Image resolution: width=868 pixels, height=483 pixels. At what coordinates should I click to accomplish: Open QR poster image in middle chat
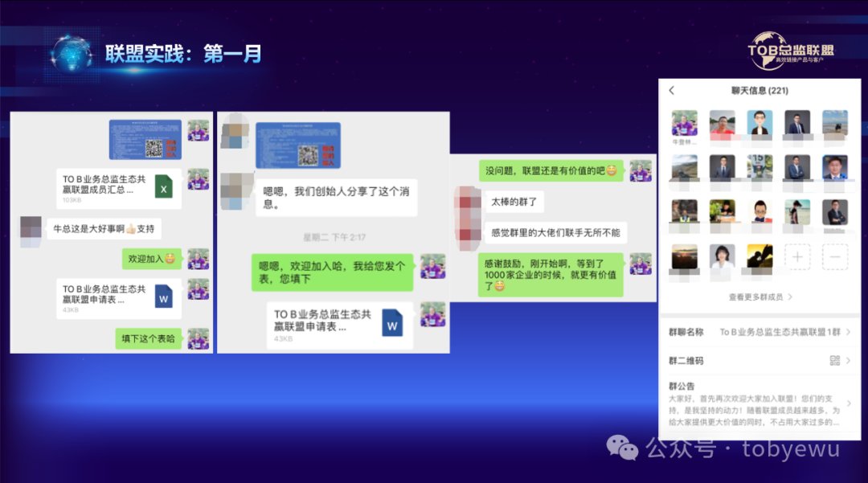[298, 145]
